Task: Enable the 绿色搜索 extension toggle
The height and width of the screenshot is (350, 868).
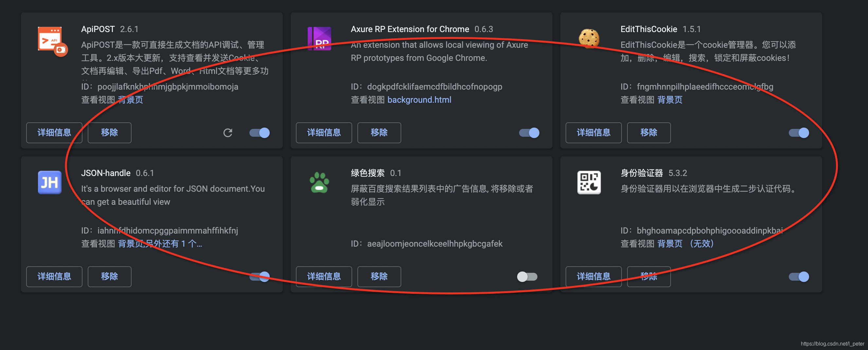Action: click(x=527, y=276)
